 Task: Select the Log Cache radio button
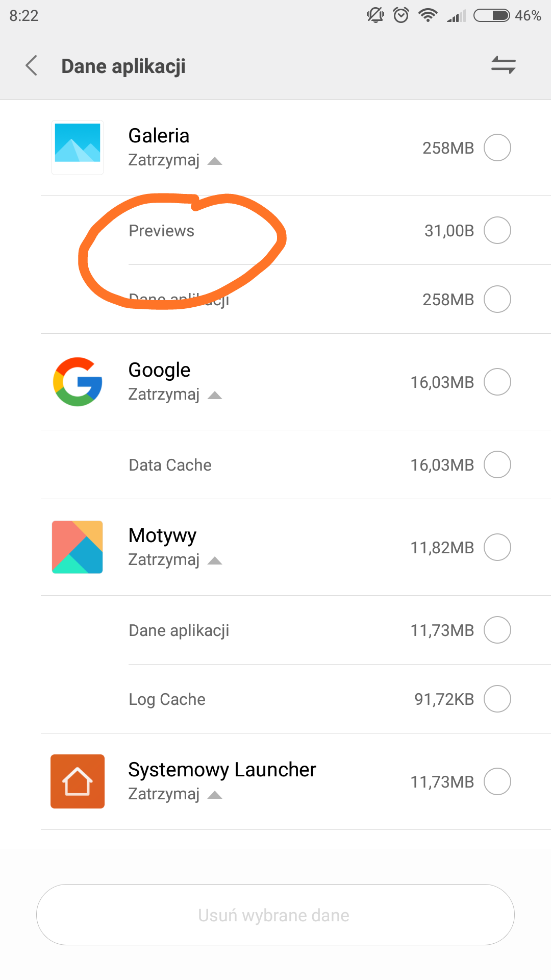(x=497, y=699)
